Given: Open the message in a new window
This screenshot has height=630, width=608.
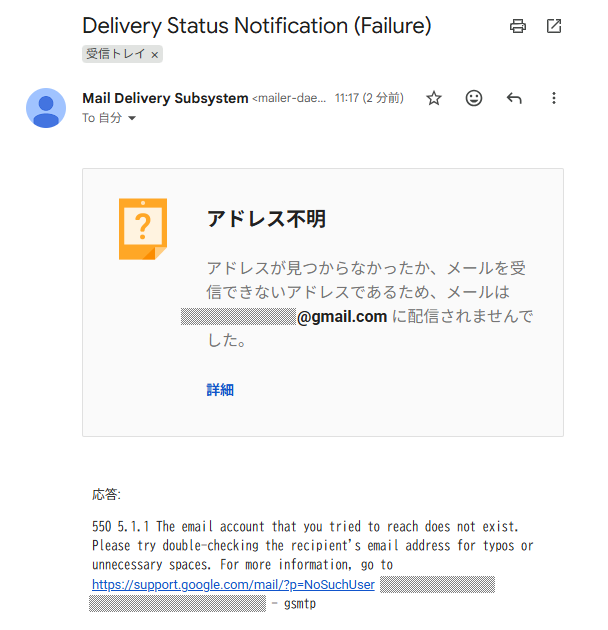Looking at the screenshot, I should click(x=554, y=26).
